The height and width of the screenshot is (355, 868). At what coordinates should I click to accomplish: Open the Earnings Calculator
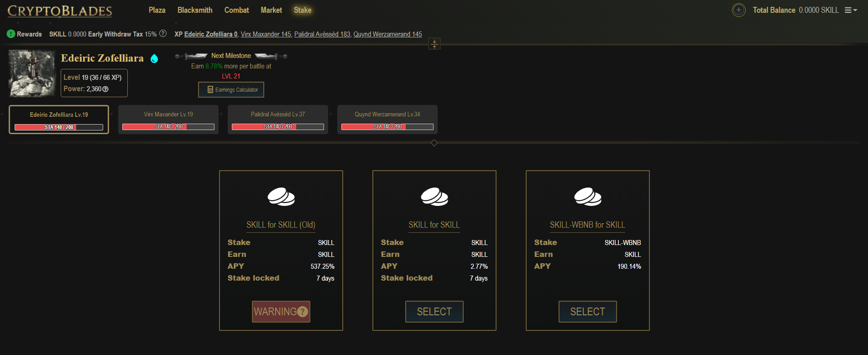point(231,90)
